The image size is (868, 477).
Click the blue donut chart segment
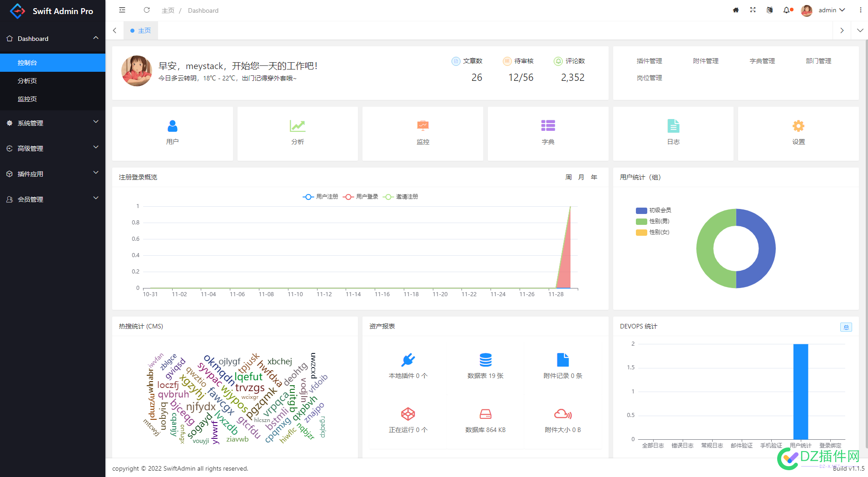767,248
